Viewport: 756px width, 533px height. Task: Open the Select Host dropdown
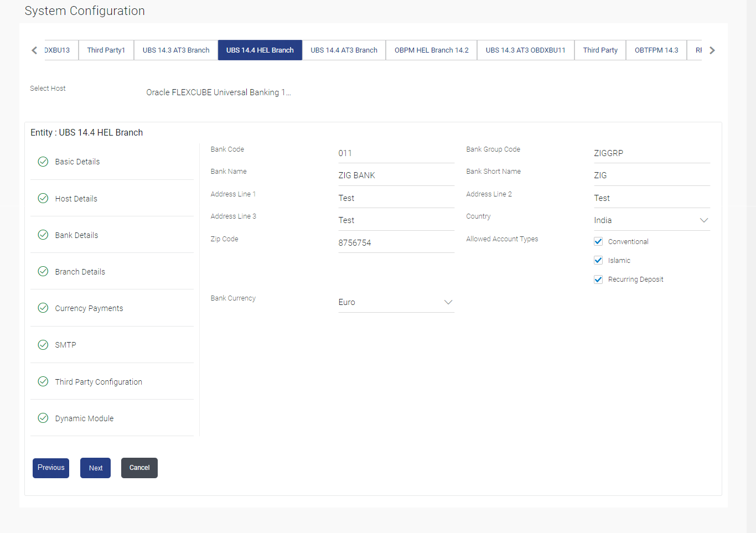point(219,92)
